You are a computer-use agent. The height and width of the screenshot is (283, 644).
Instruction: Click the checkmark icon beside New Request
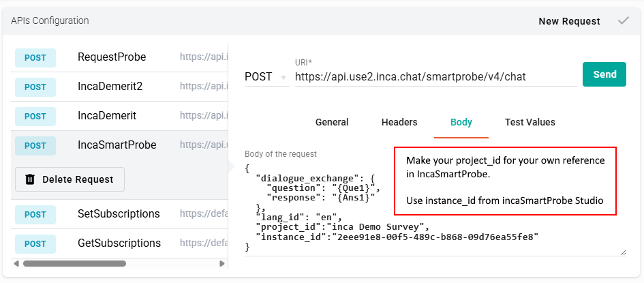click(x=623, y=21)
